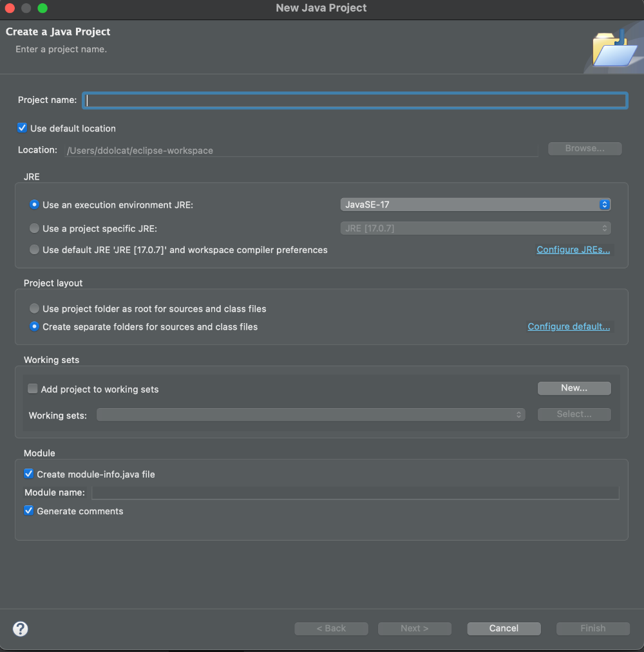Select Create separate folders for sources option
Viewport: 644px width, 652px height.
pyautogui.click(x=34, y=327)
